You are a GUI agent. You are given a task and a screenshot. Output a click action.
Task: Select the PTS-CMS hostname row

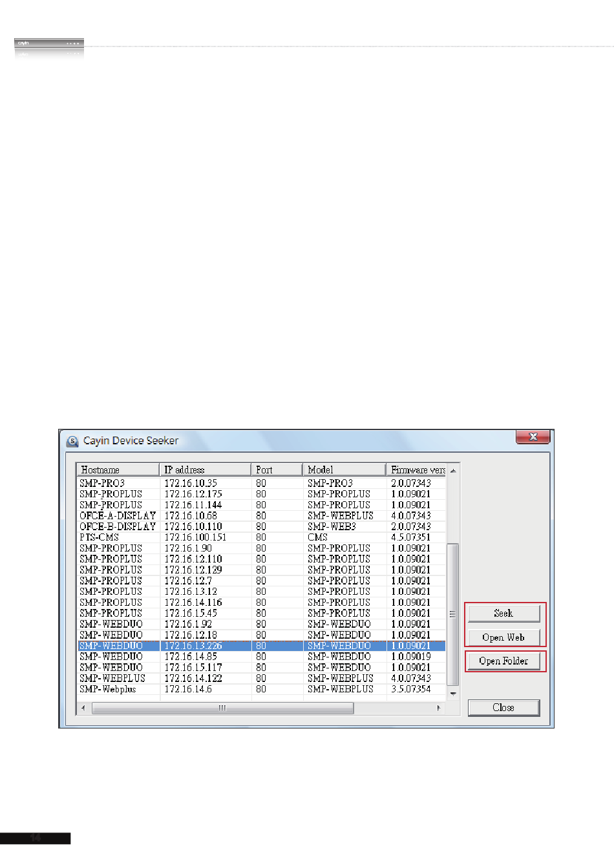click(x=261, y=537)
